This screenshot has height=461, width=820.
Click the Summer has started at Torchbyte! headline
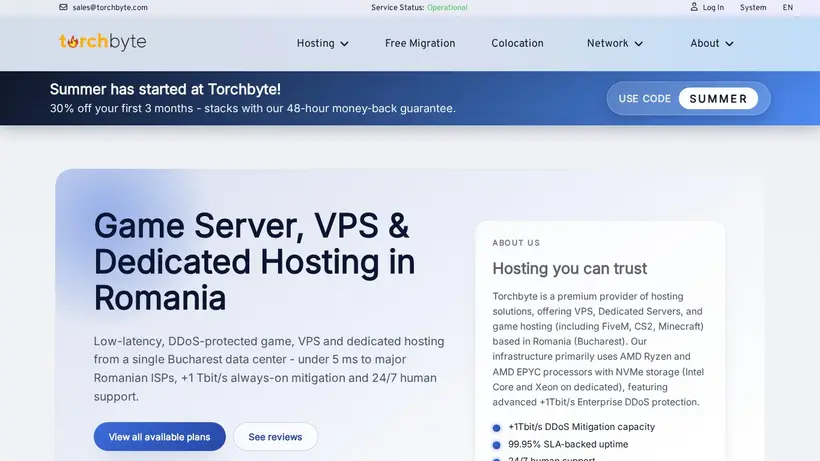point(165,89)
